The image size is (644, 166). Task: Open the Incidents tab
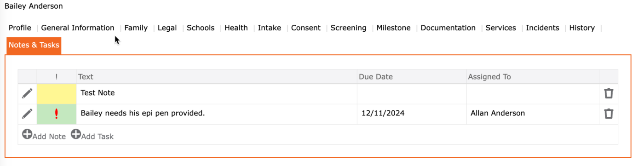point(542,28)
